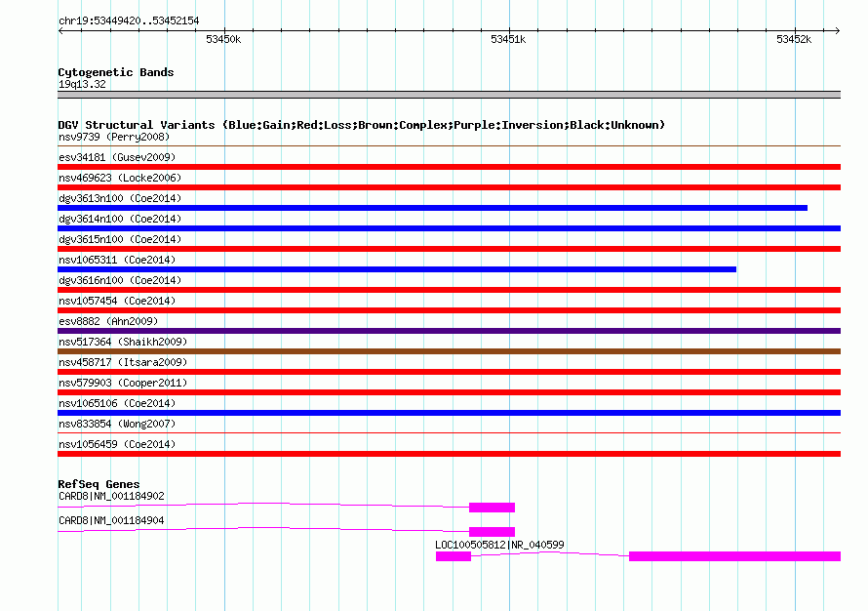Screen dimensions: 868x611
Task: Select the nsv469623 (Locke2006) loss bar
Action: 449,187
